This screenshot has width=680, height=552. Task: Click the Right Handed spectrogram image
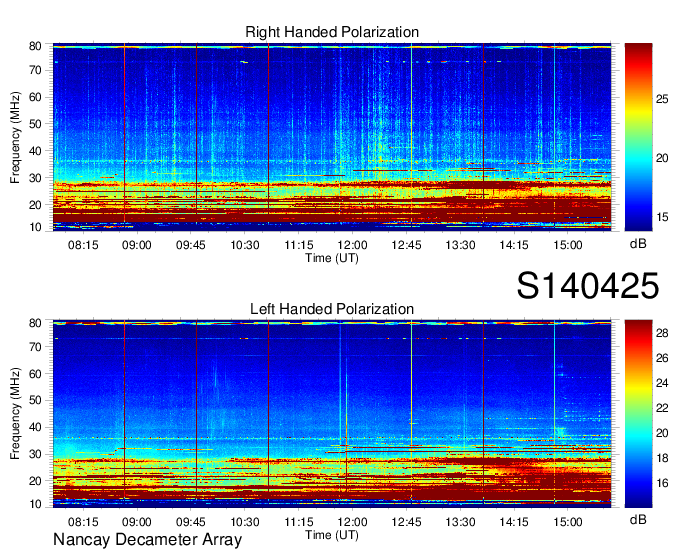332,137
